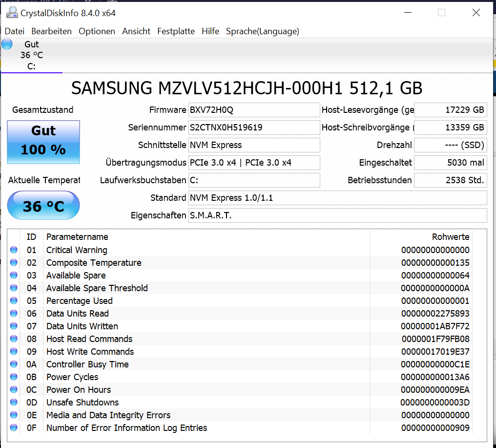Click status orb of Unsafe Shutdowns row
Viewport: 496px width, 448px height.
pyautogui.click(x=14, y=402)
